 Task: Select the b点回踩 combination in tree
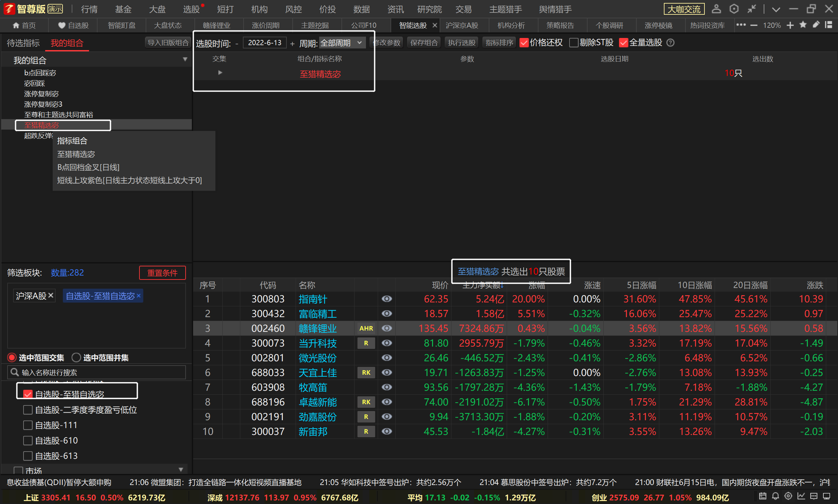point(40,73)
